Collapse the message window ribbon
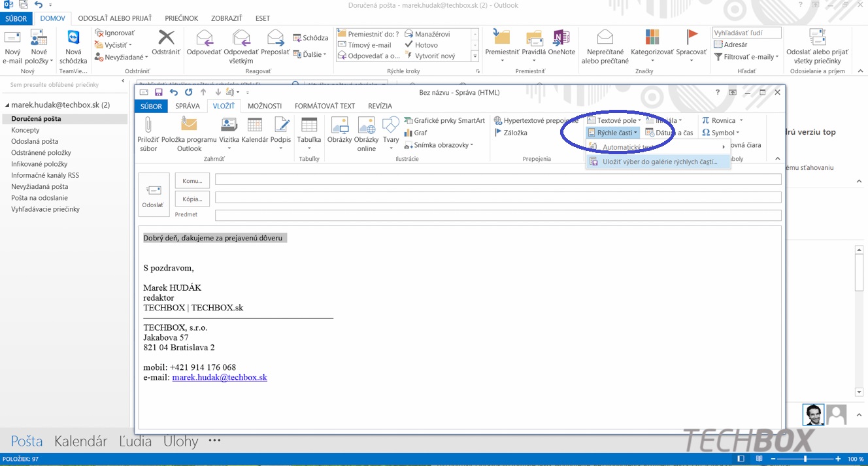 [x=777, y=158]
